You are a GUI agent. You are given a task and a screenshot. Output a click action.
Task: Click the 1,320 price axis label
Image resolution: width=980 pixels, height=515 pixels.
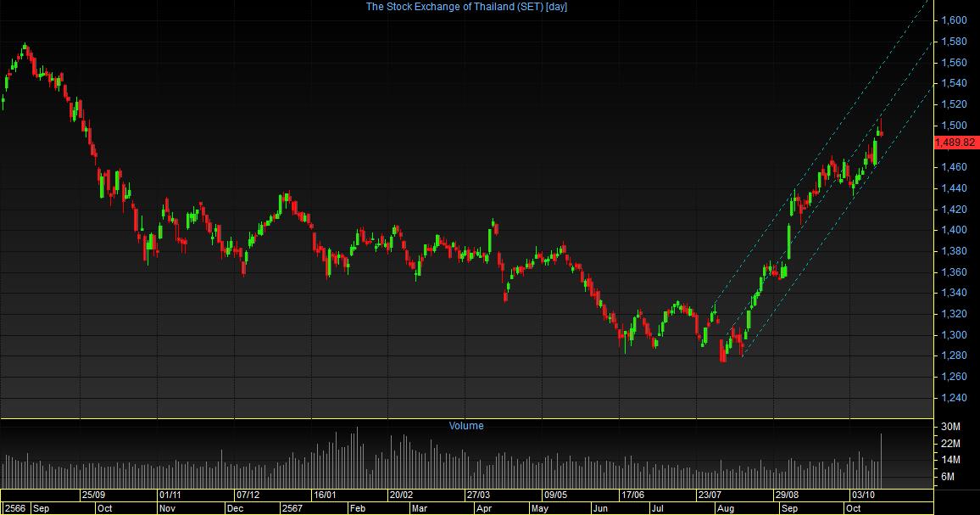point(954,314)
